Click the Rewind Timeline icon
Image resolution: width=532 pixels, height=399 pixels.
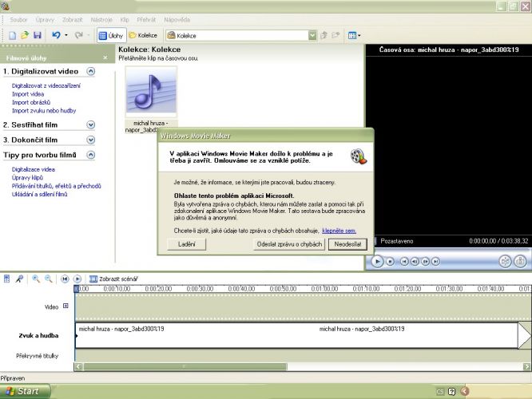65,279
